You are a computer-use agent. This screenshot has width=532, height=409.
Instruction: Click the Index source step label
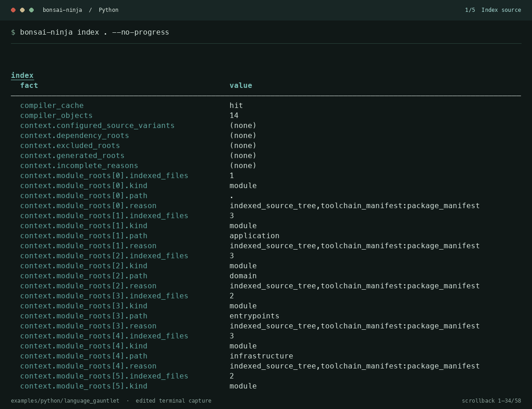coord(501,10)
